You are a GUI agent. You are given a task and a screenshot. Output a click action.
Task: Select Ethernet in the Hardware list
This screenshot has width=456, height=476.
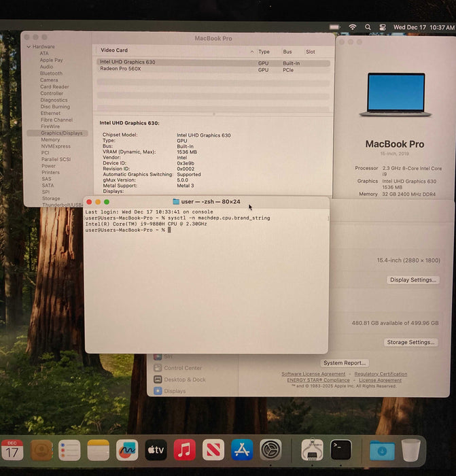[x=51, y=114]
